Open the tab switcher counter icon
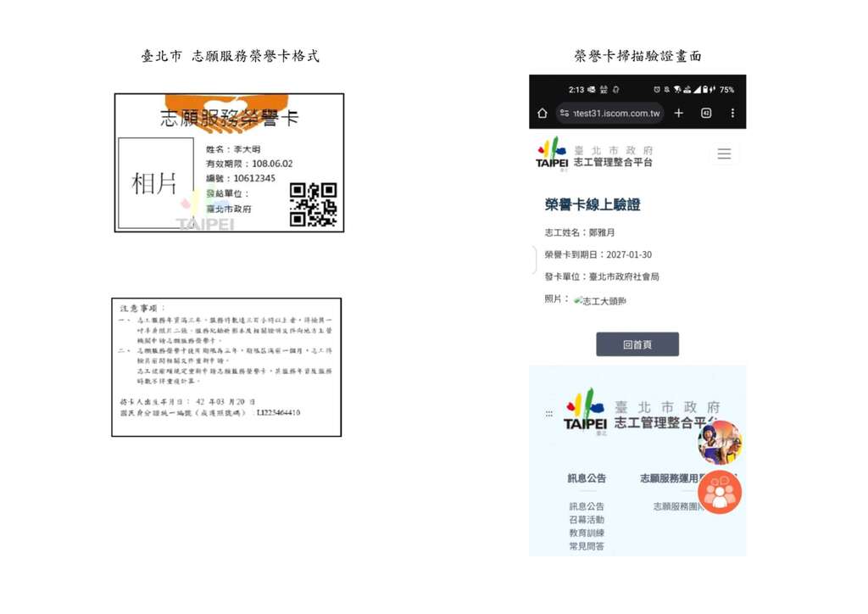Image resolution: width=868 pixels, height=614 pixels. (706, 113)
